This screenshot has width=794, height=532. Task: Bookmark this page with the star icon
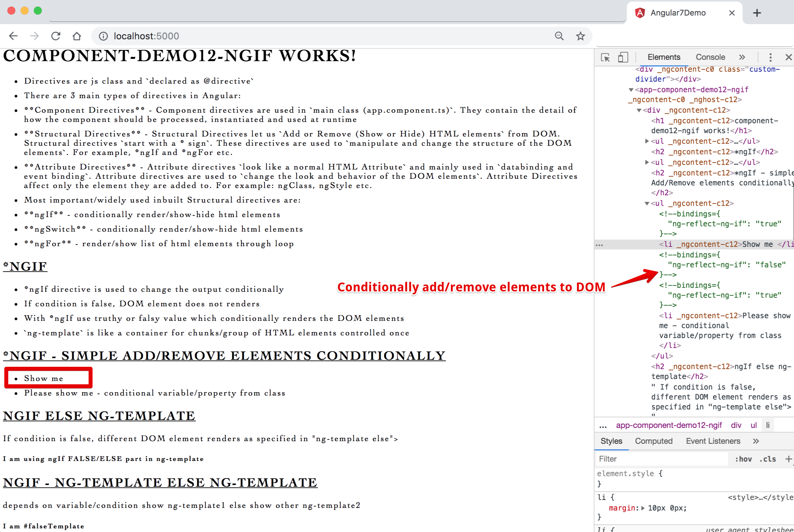point(580,36)
